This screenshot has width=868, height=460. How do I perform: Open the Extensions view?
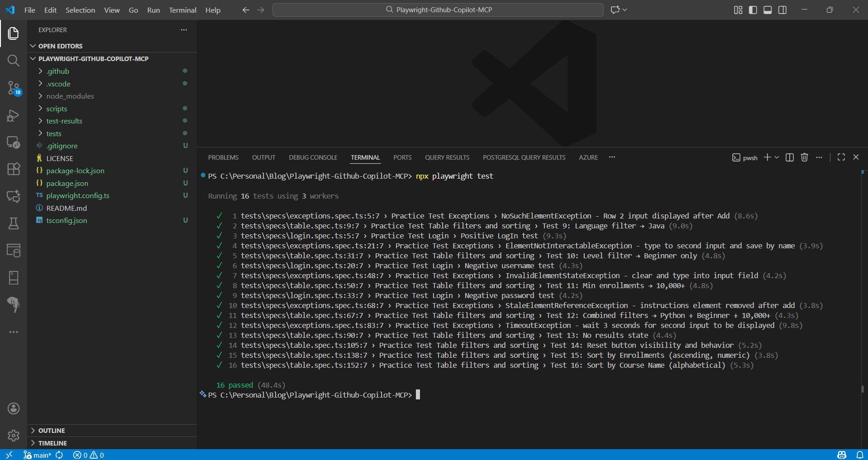pyautogui.click(x=14, y=169)
